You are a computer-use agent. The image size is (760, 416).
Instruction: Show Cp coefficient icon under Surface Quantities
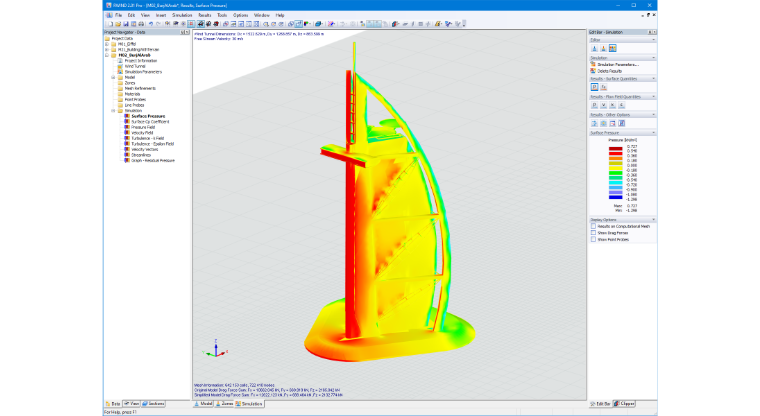tap(603, 87)
